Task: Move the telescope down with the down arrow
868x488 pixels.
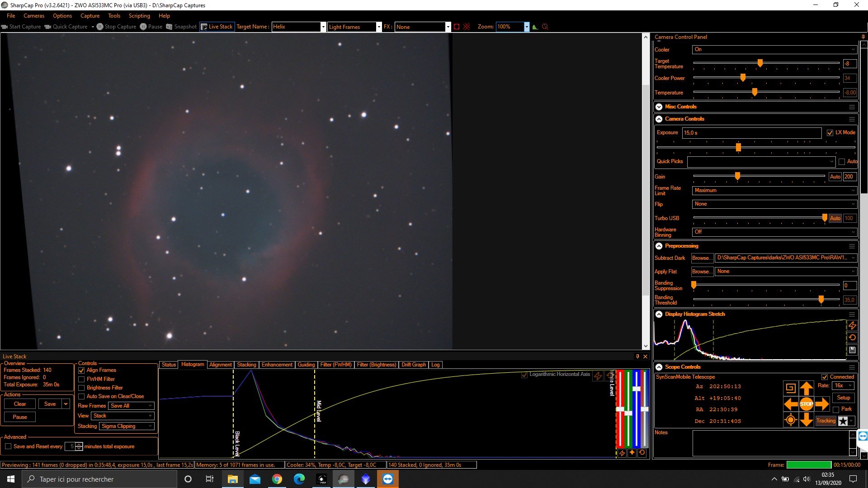Action: [807, 420]
